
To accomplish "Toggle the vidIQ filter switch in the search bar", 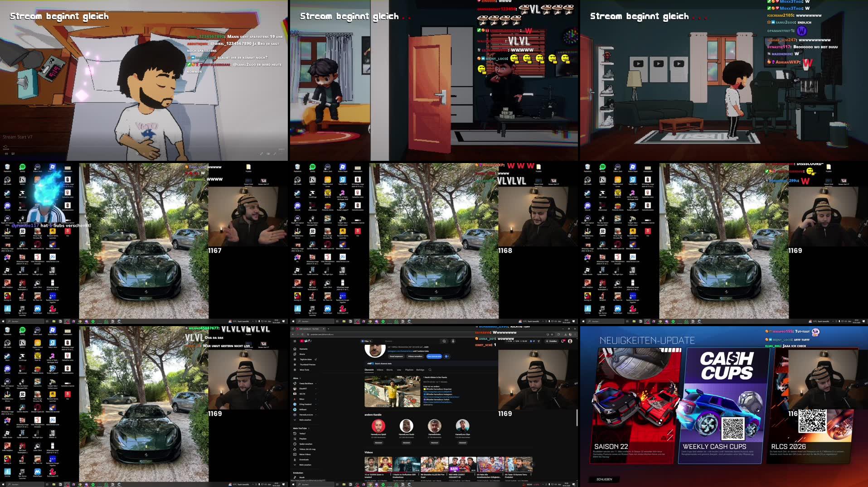I will (x=370, y=341).
